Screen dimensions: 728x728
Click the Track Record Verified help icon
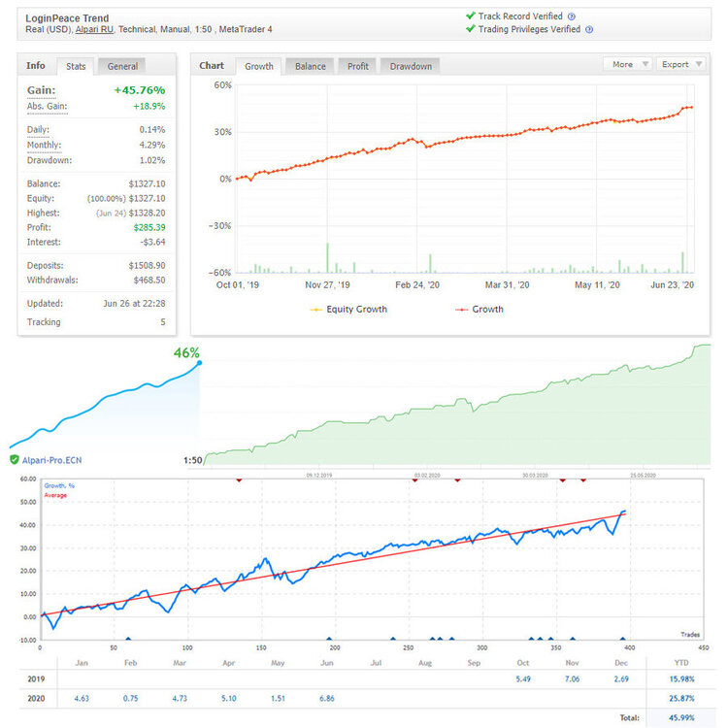coord(572,17)
